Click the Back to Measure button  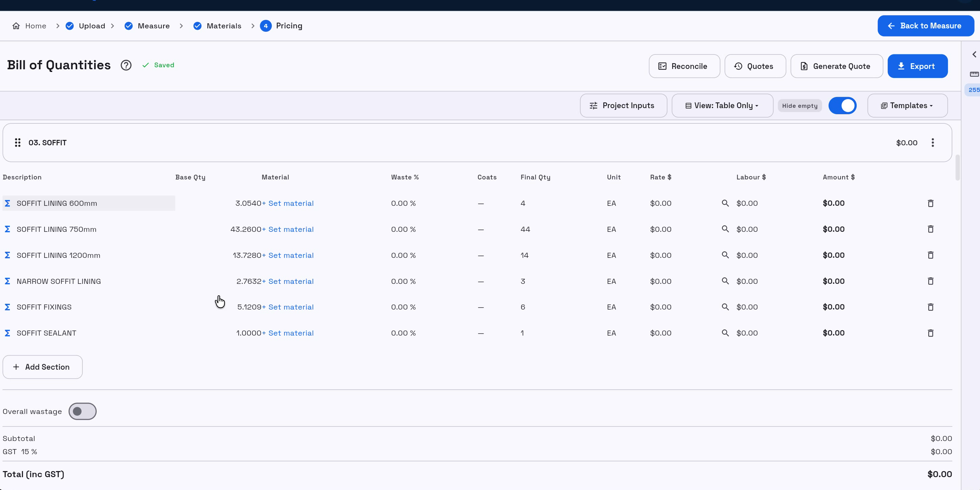926,26
